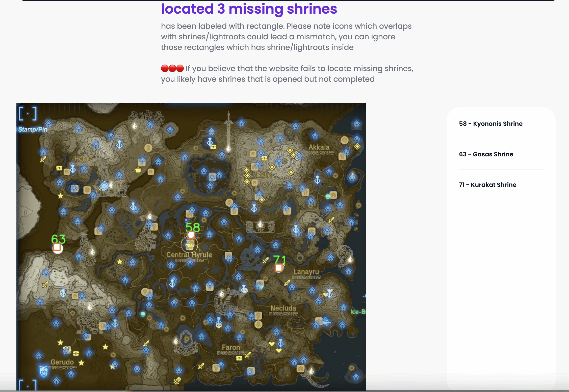Viewport: 569px width, 392px height.
Task: Click the sword stamp in southern Akkala
Action: pyautogui.click(x=331, y=220)
